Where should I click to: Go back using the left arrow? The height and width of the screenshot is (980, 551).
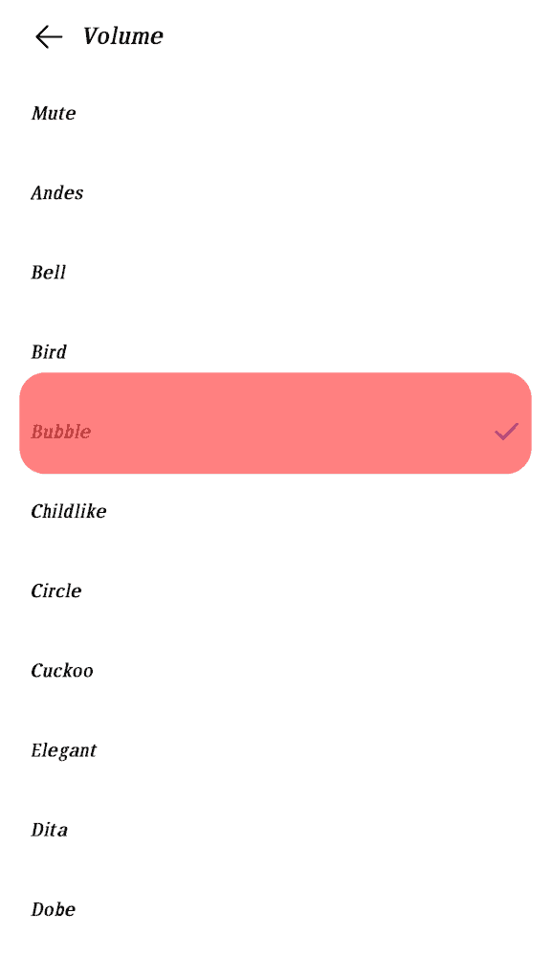[48, 36]
